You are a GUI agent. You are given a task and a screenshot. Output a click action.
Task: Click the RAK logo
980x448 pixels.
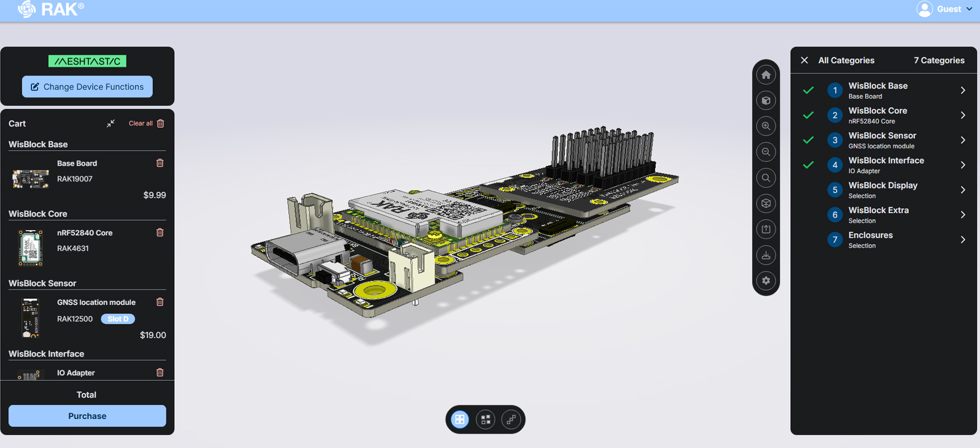(50, 9)
